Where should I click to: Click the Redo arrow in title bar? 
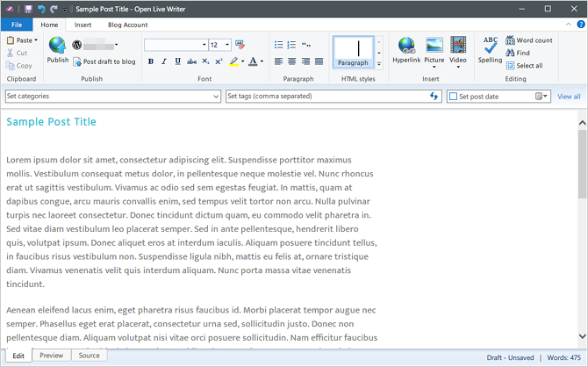click(54, 9)
